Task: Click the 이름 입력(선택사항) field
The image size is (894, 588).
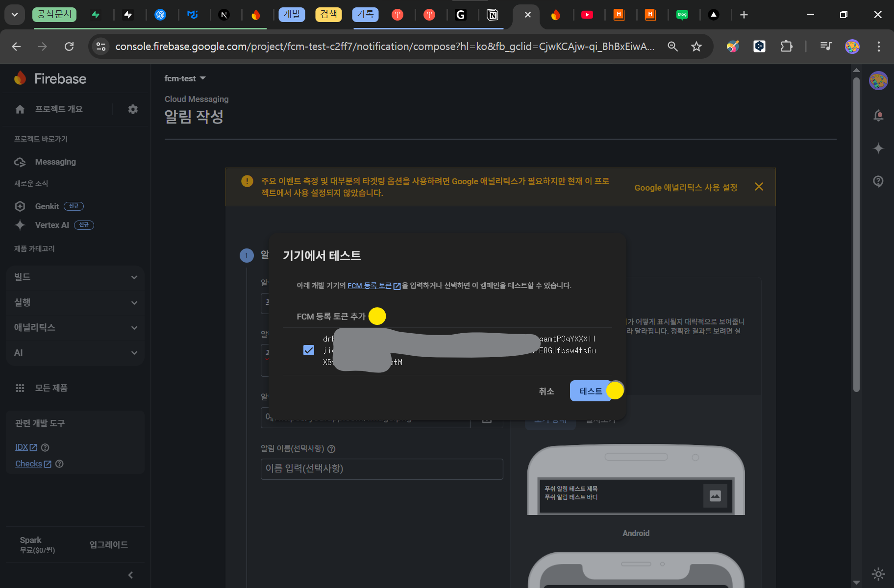Action: point(382,469)
